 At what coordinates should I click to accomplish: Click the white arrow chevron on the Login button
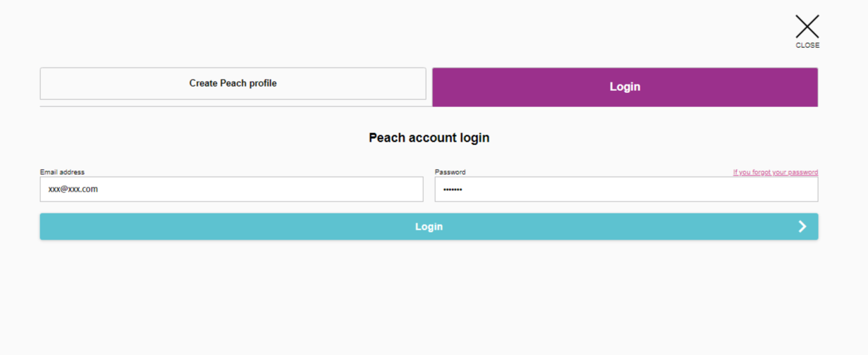[802, 226]
